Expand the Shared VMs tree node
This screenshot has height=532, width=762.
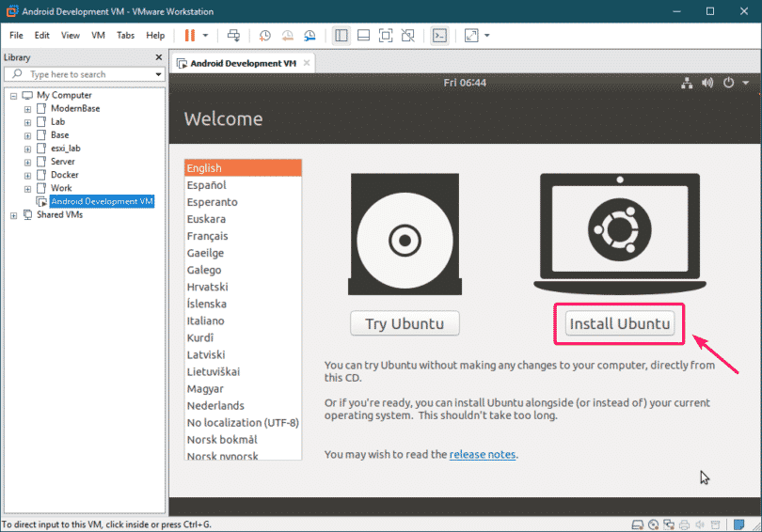tap(13, 215)
